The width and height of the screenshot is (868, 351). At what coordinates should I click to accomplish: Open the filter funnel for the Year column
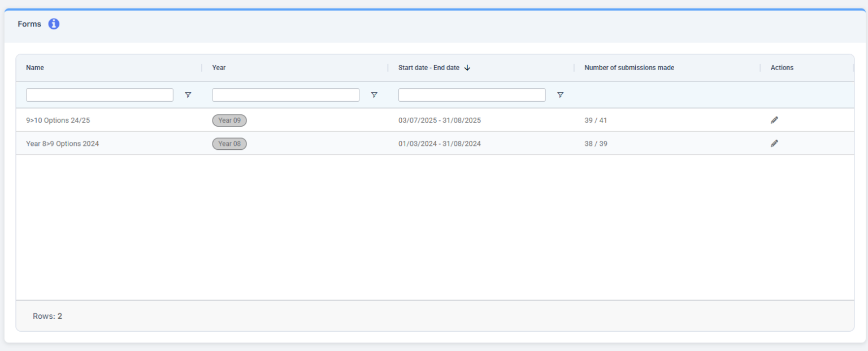(x=374, y=94)
